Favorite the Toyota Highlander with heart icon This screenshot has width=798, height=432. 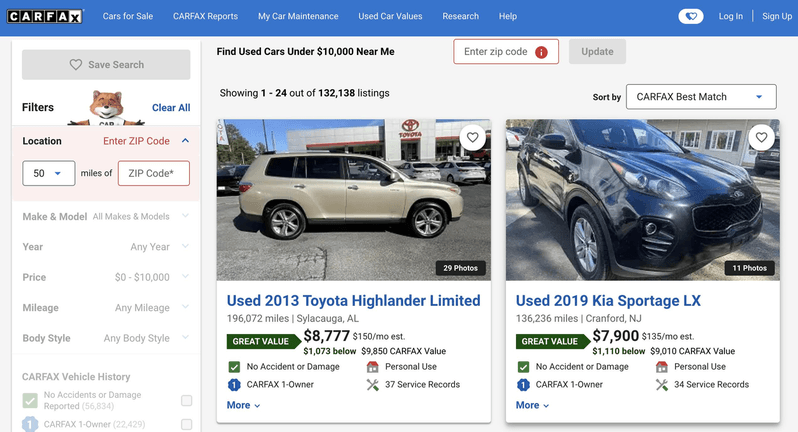point(472,138)
